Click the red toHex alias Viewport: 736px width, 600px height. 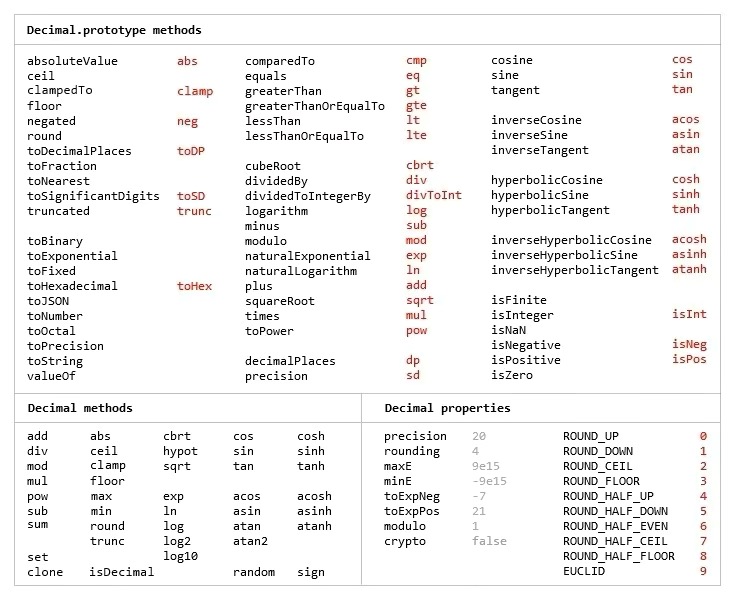tap(194, 286)
